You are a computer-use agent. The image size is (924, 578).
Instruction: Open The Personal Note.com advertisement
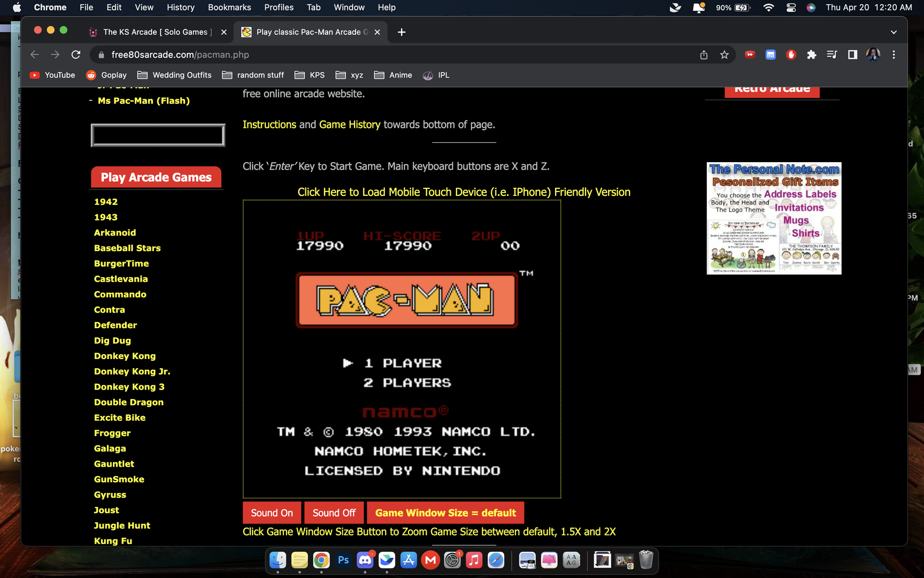pyautogui.click(x=774, y=218)
